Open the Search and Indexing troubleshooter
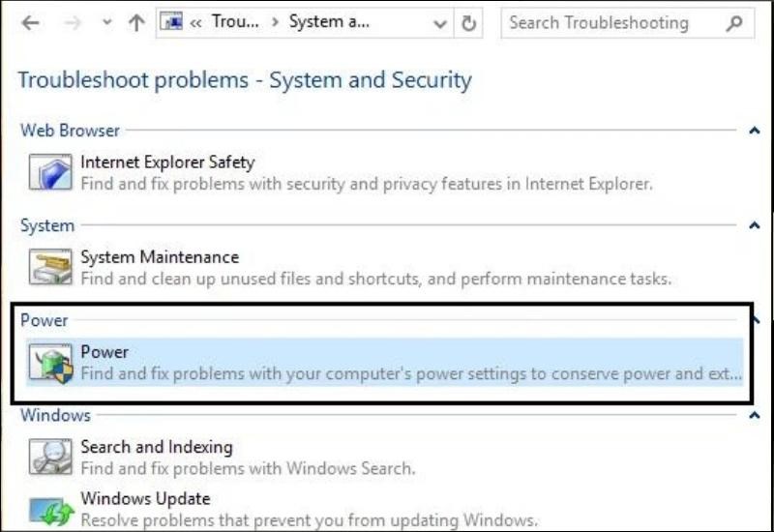774x532 pixels. (157, 447)
